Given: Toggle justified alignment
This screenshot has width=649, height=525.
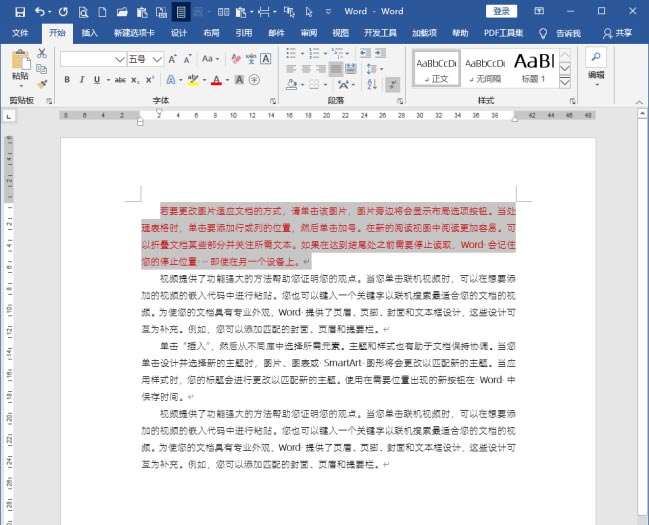Looking at the screenshot, I should click(x=336, y=69).
